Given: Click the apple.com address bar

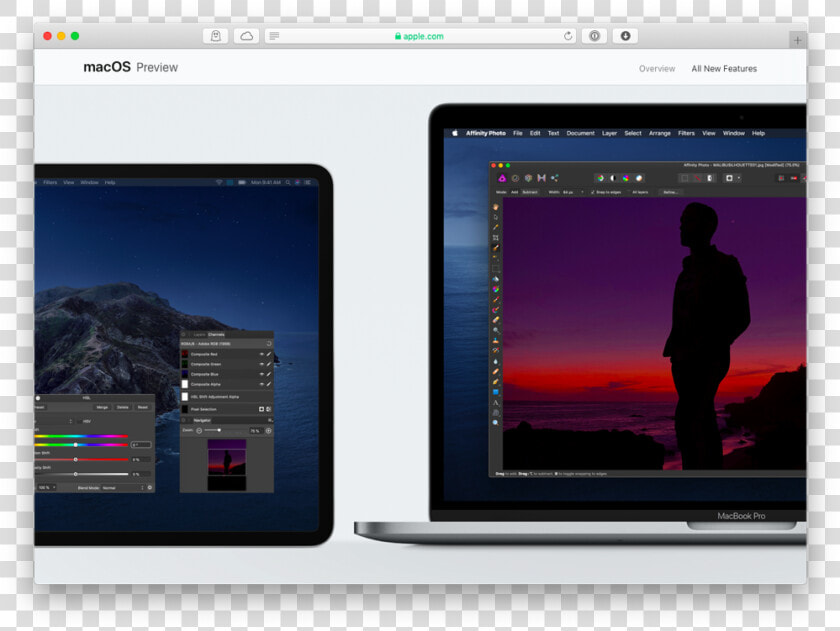Looking at the screenshot, I should point(421,36).
